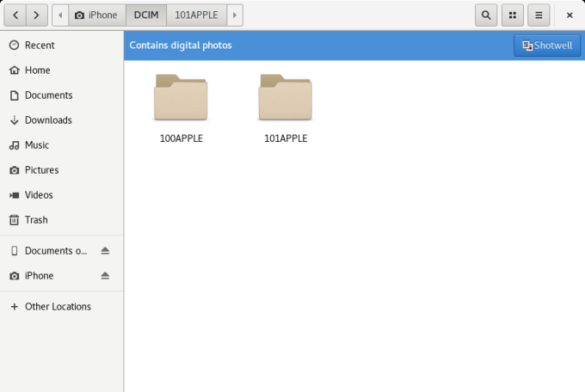
Task: Click the plus icon for Other Locations
Action: pos(14,307)
